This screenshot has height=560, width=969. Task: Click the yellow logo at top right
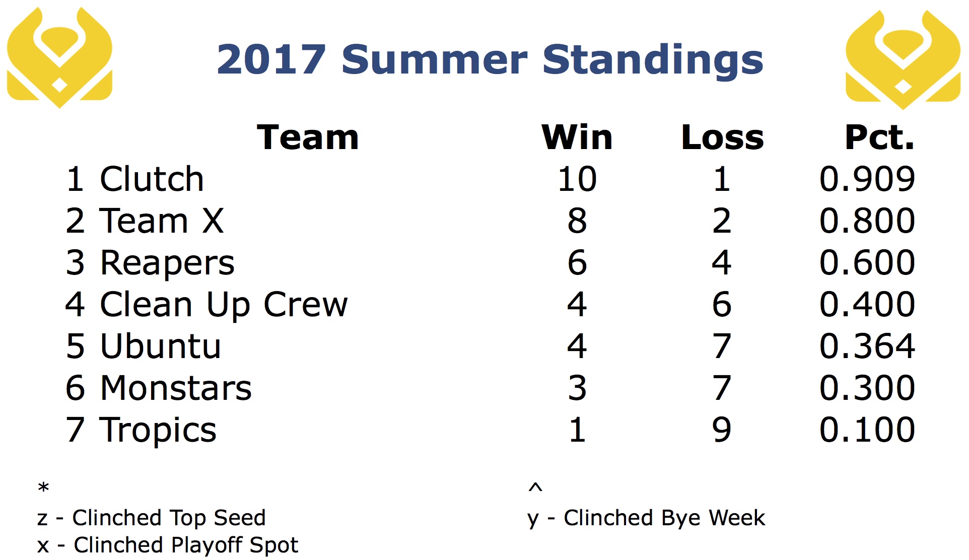click(903, 59)
